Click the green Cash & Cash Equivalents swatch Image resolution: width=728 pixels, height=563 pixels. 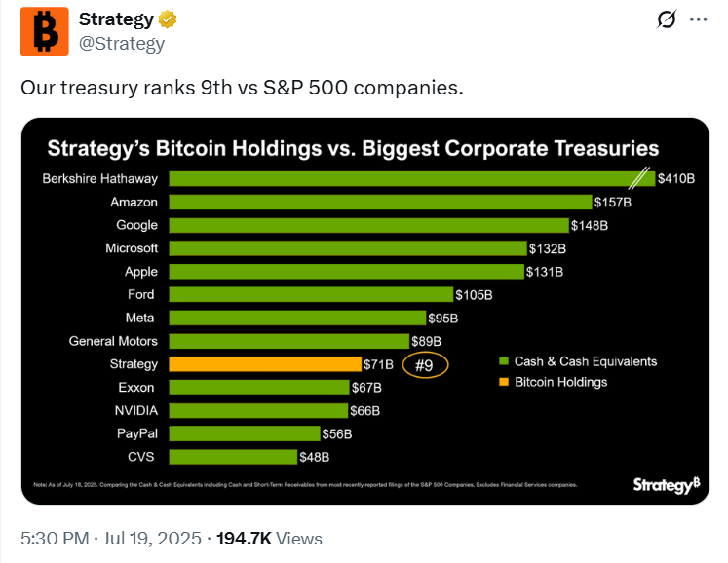504,361
